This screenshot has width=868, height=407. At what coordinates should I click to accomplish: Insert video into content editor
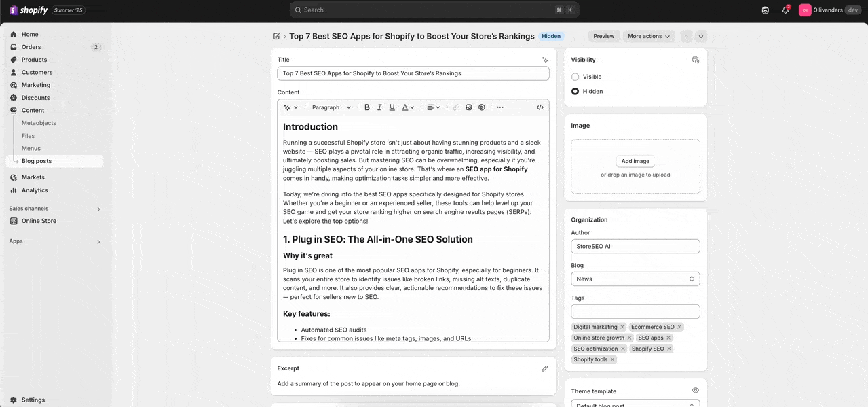[x=482, y=107]
